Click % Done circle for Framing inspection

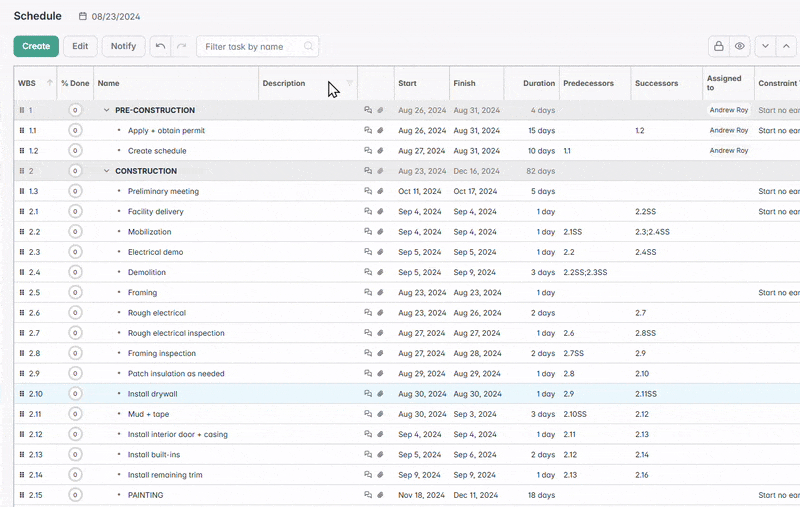(x=75, y=353)
